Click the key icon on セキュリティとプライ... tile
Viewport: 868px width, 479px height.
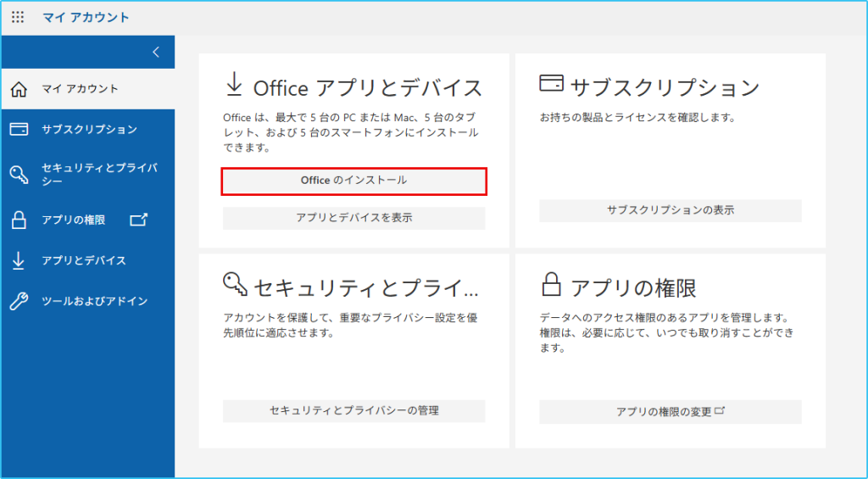point(236,283)
